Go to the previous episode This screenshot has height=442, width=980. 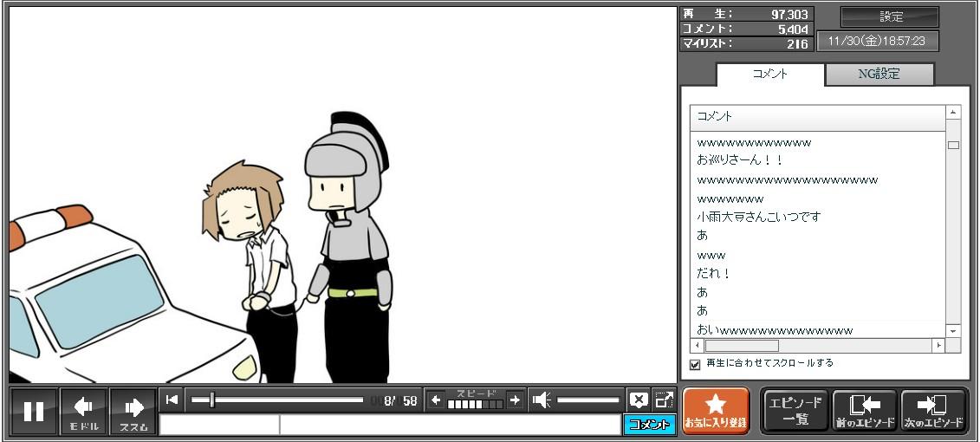pyautogui.click(x=864, y=411)
